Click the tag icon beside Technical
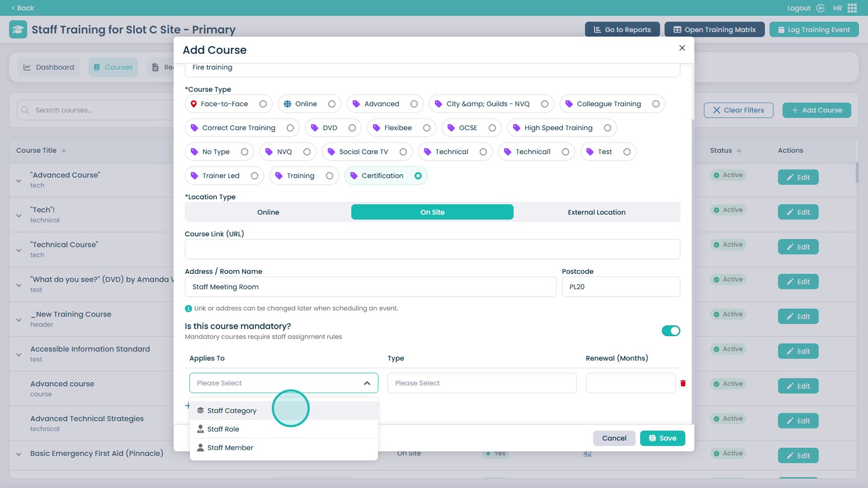This screenshot has height=488, width=868. (x=427, y=152)
